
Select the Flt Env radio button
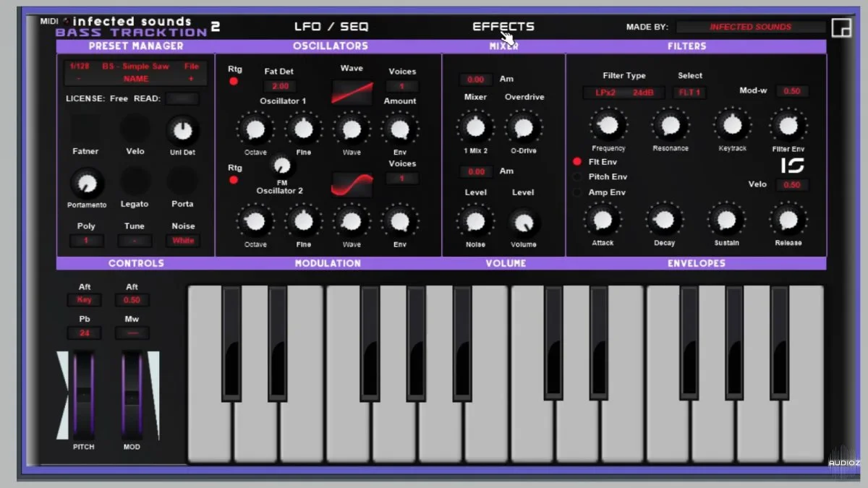pos(577,162)
